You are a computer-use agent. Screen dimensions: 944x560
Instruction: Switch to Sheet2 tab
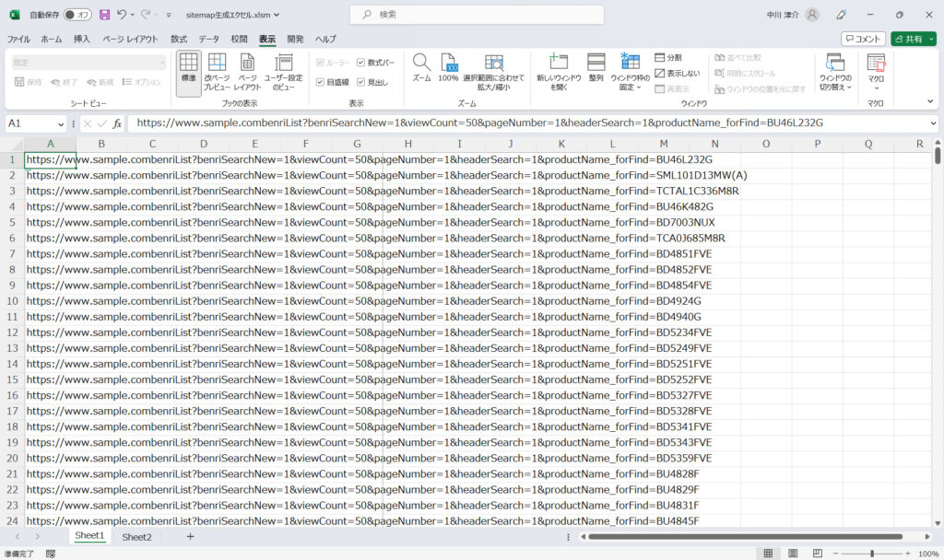coord(136,536)
